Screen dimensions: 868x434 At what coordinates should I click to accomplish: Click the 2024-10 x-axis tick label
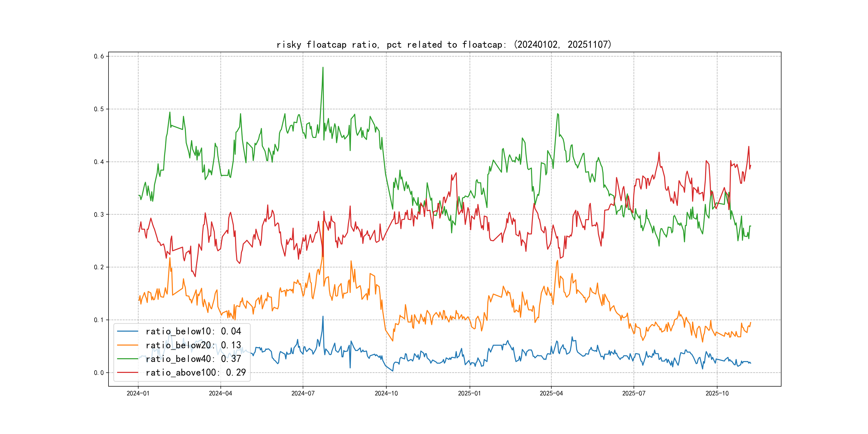(x=386, y=393)
